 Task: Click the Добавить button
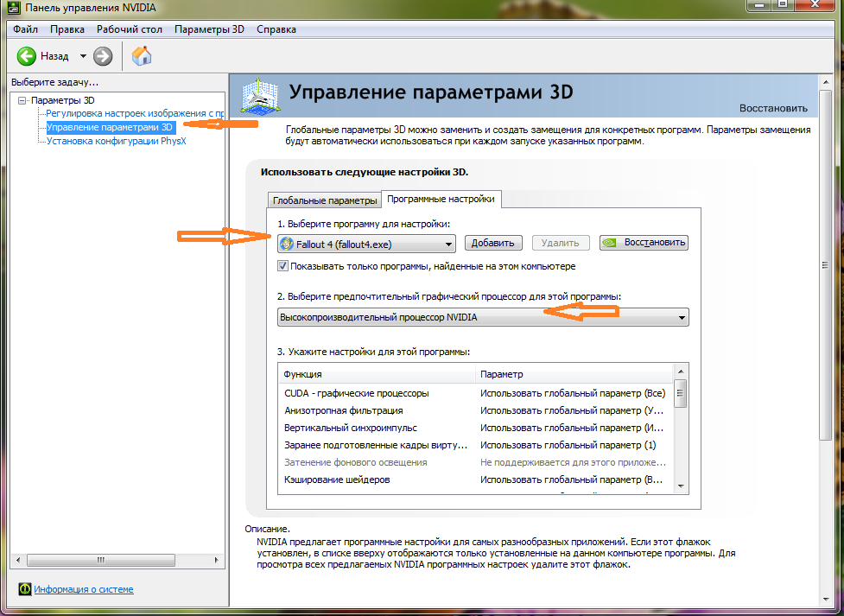pyautogui.click(x=493, y=243)
